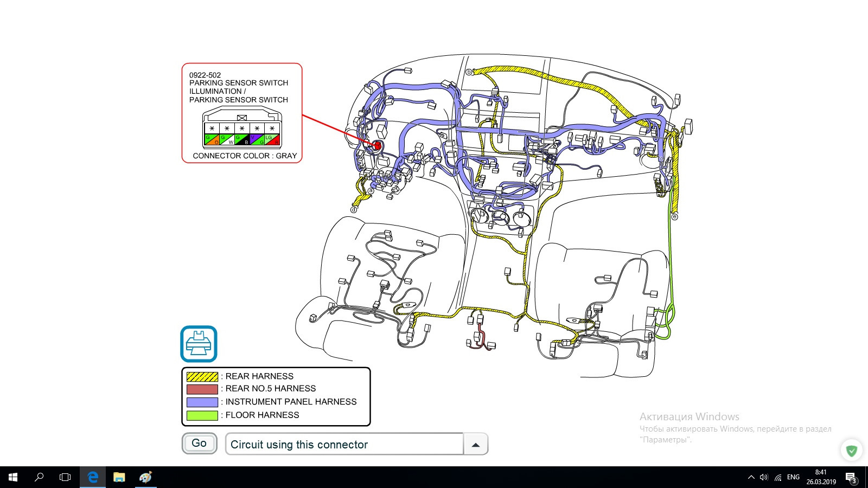868x488 pixels.
Task: Open the clock showing 8:41
Action: tap(821, 477)
